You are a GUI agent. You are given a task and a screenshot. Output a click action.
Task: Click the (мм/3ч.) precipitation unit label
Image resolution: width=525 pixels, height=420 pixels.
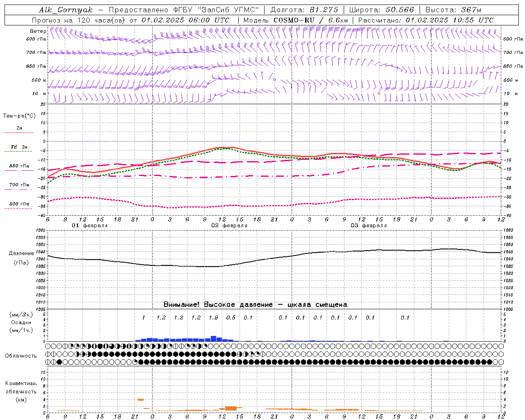pos(21,315)
